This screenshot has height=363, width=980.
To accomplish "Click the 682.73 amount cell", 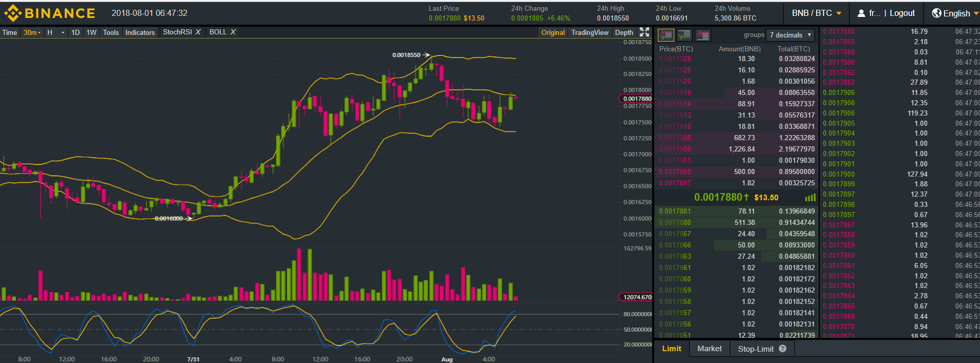I will pos(744,138).
